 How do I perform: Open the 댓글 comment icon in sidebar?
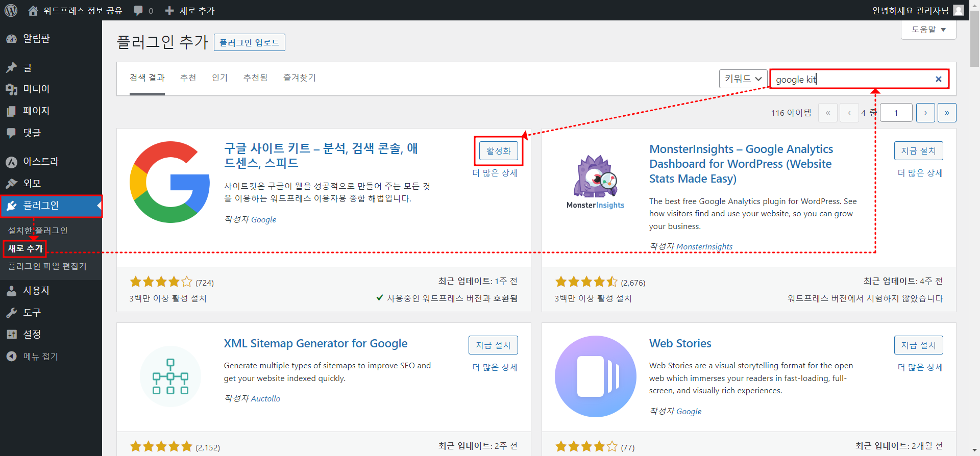coord(11,133)
